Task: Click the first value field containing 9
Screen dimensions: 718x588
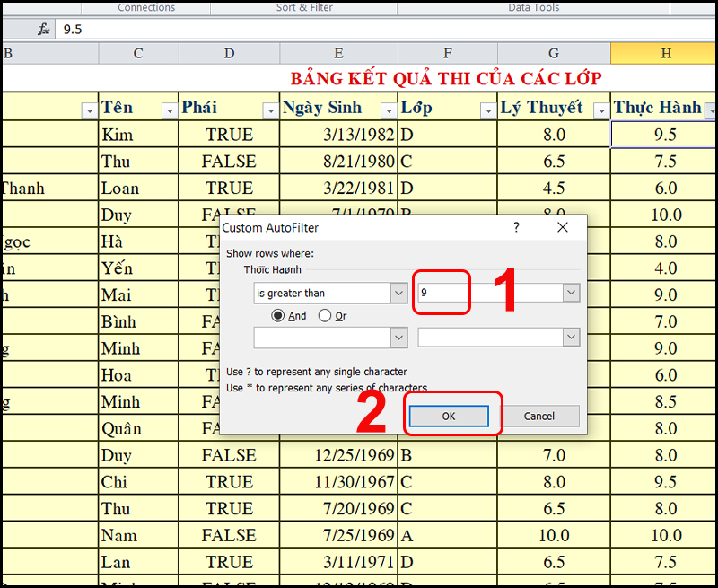Action: point(489,293)
